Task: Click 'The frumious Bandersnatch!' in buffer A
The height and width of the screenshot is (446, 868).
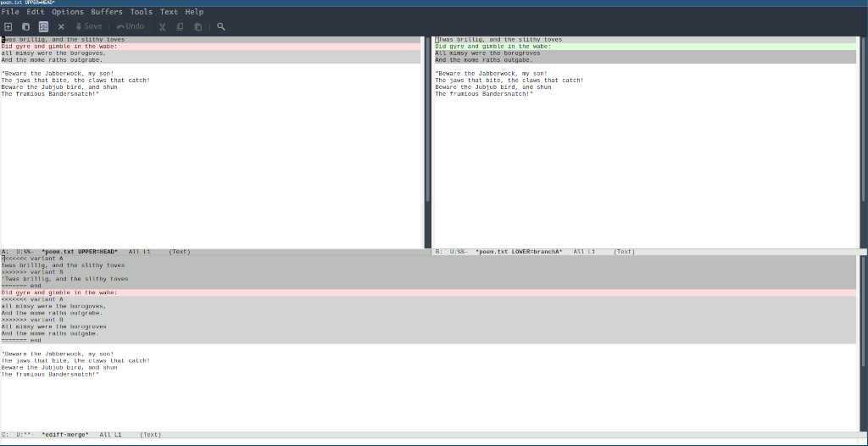Action: 50,93
